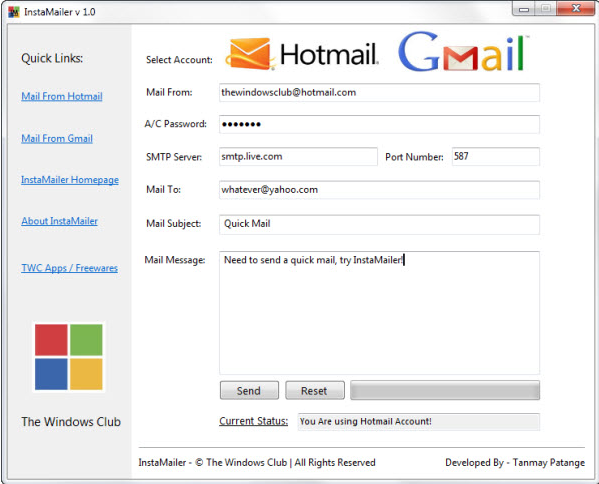The height and width of the screenshot is (484, 599).
Task: Click the Reset button
Action: tap(315, 390)
